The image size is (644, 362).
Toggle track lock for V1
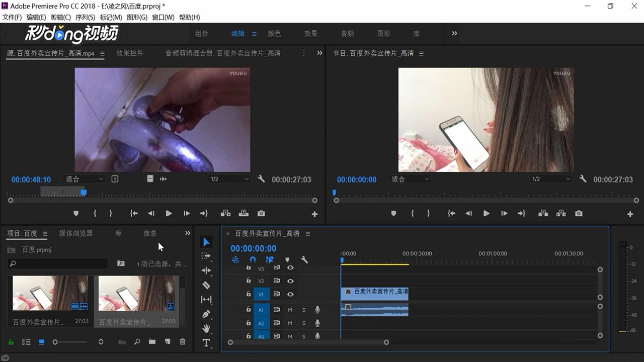coord(248,294)
